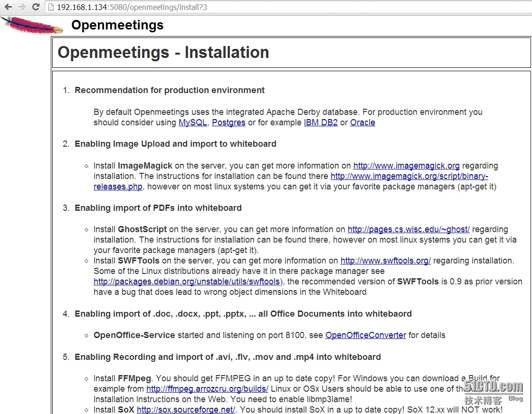532x414 pixels.
Task: Visit the pages.cs.wisc.edu/~ghost/ link
Action: tap(408, 229)
